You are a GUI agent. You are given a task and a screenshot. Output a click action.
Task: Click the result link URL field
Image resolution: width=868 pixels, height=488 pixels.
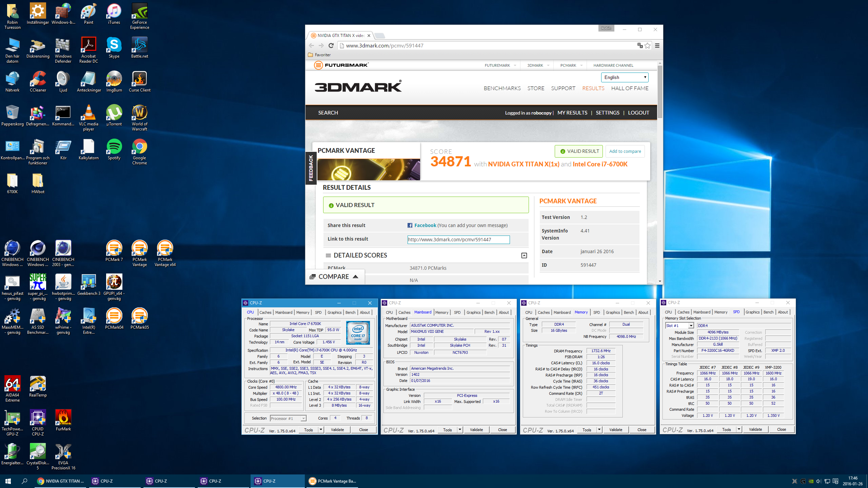coord(458,240)
